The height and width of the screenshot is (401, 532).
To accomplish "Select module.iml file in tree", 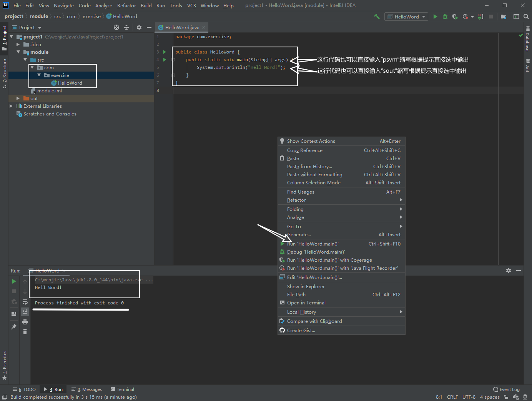I will coord(49,90).
